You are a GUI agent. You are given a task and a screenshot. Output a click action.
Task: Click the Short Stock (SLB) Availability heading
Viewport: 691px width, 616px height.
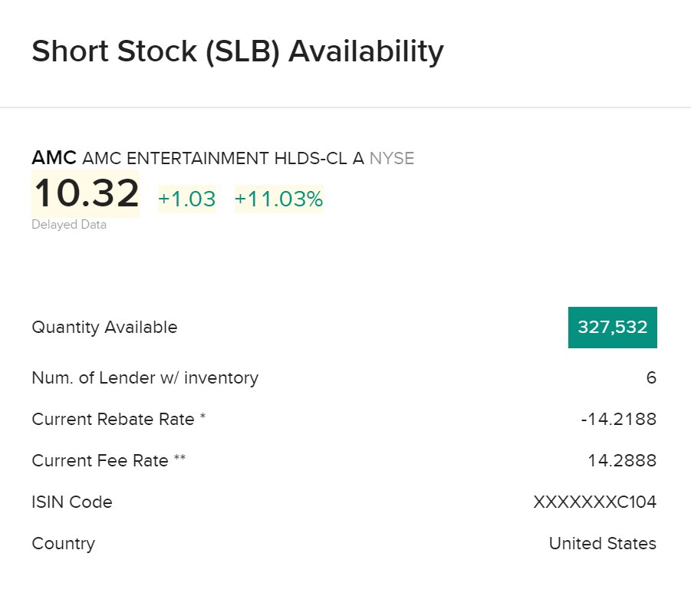coord(237,52)
